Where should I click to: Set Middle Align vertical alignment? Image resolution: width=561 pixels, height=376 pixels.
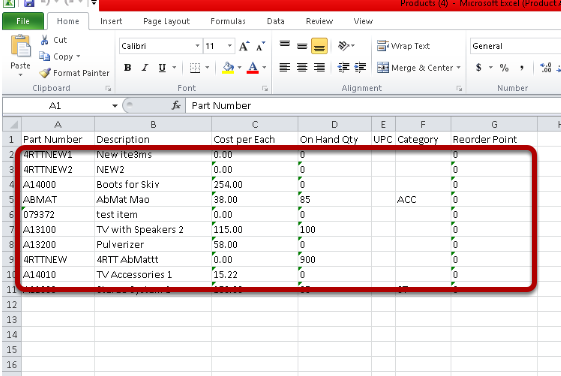302,46
